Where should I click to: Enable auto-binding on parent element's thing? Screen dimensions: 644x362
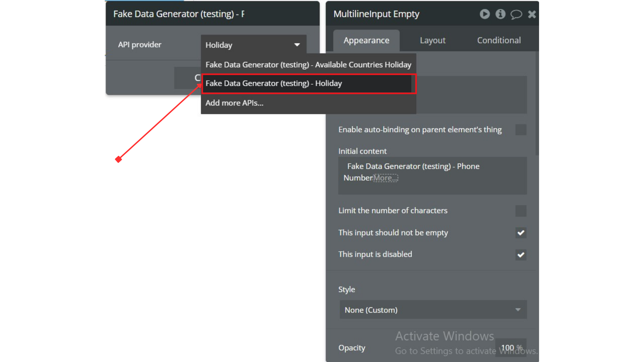521,130
